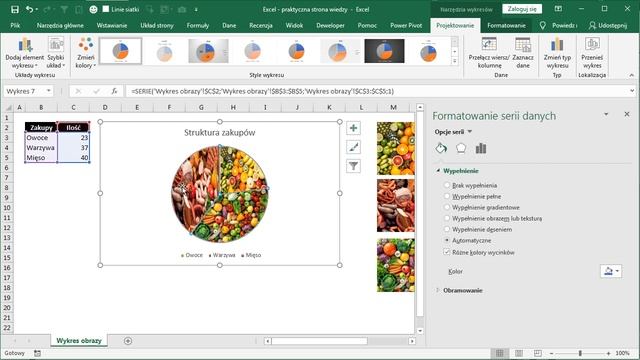This screenshot has width=640, height=360.
Task: Click the insert function fx icon
Action: (x=115, y=91)
